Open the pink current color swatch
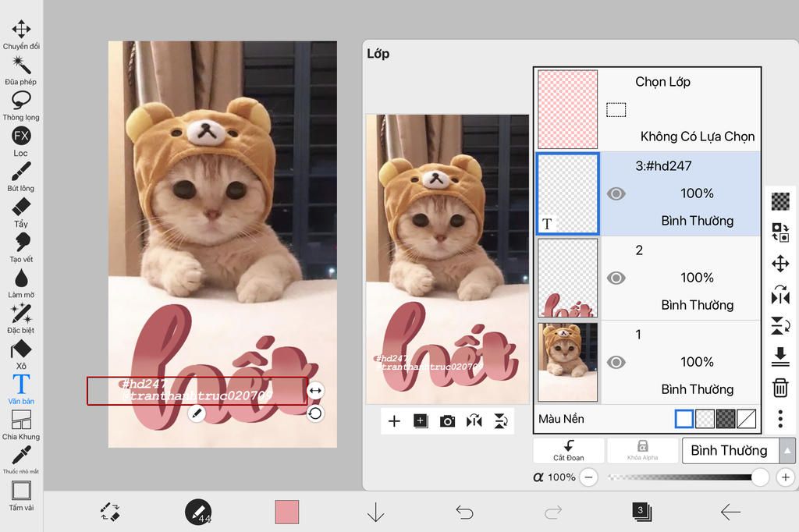799x532 pixels. point(287,512)
